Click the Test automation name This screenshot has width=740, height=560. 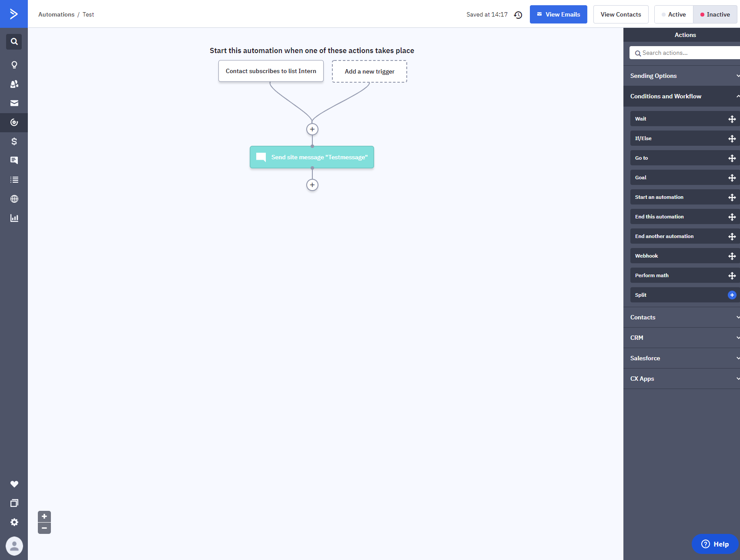click(x=88, y=14)
